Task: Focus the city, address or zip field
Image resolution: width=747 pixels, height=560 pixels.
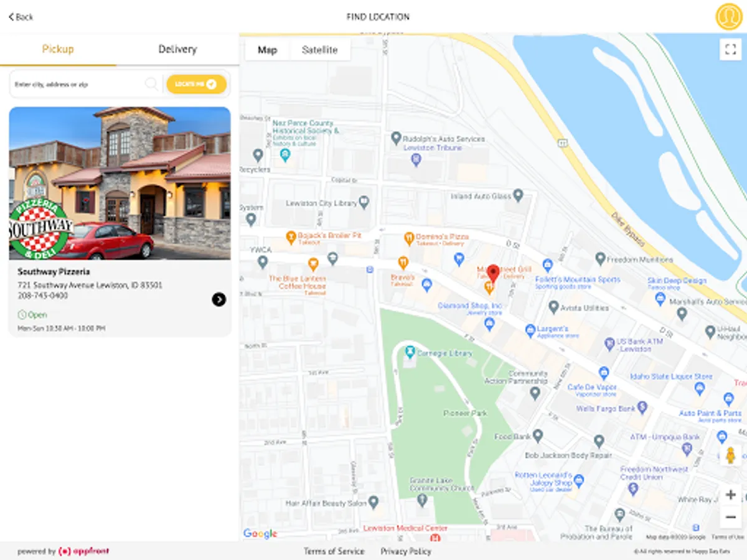Action: (x=78, y=84)
